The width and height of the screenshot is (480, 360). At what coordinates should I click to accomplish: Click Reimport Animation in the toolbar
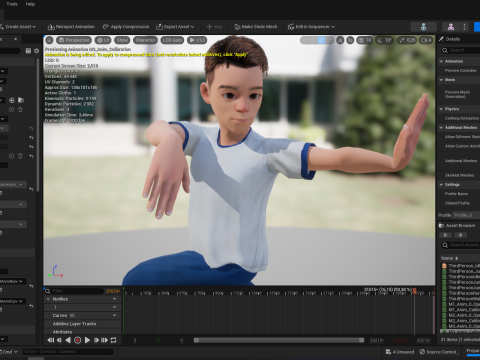[x=71, y=27]
